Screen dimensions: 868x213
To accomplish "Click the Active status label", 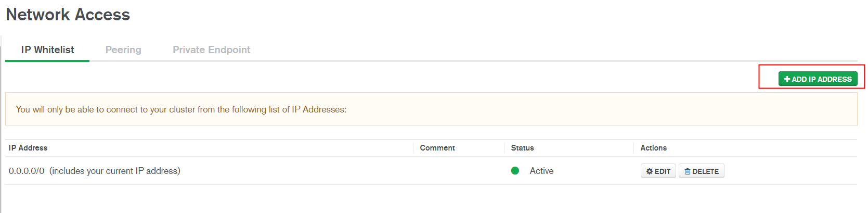I will pos(541,171).
